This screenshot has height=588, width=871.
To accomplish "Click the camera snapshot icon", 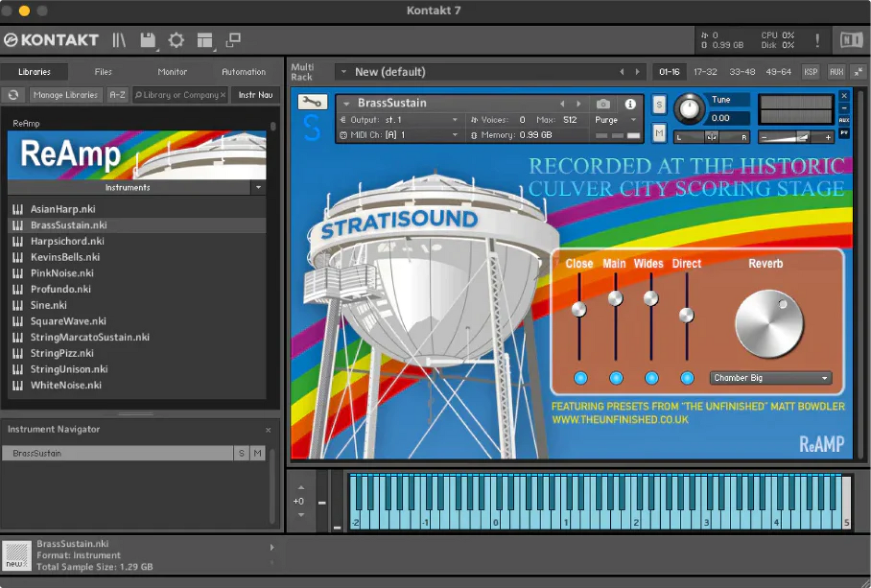I will (603, 104).
